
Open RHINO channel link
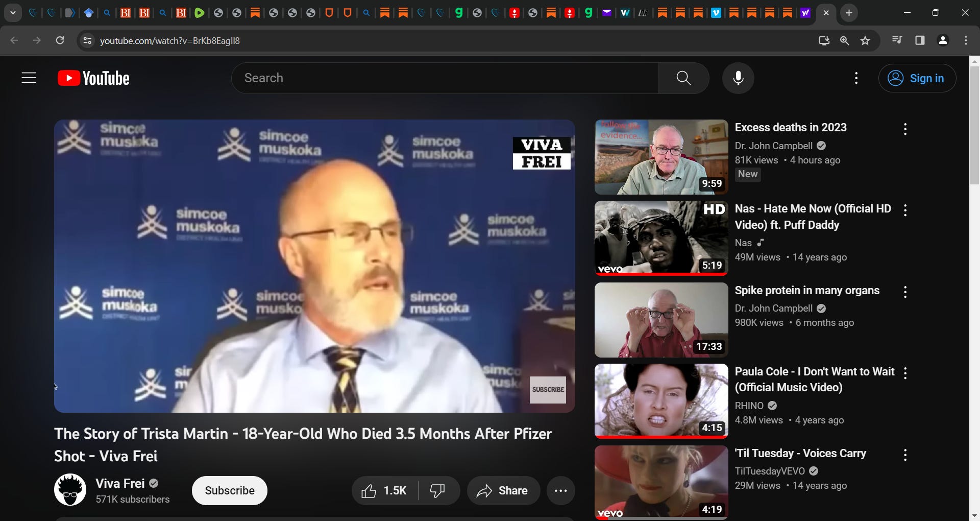click(749, 406)
